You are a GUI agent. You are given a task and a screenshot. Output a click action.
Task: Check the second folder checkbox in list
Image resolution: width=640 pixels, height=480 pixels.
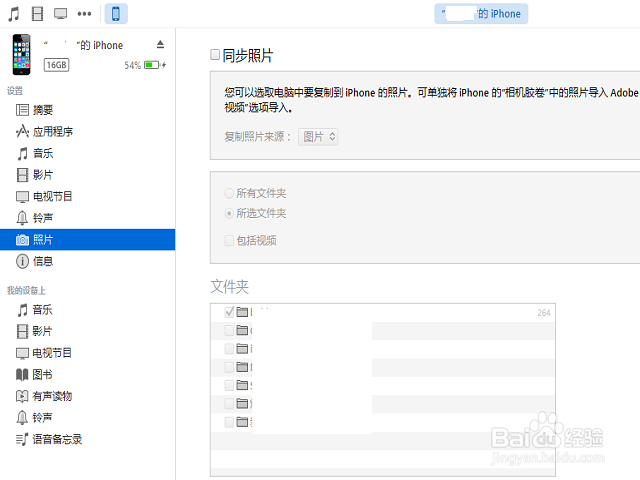click(229, 330)
